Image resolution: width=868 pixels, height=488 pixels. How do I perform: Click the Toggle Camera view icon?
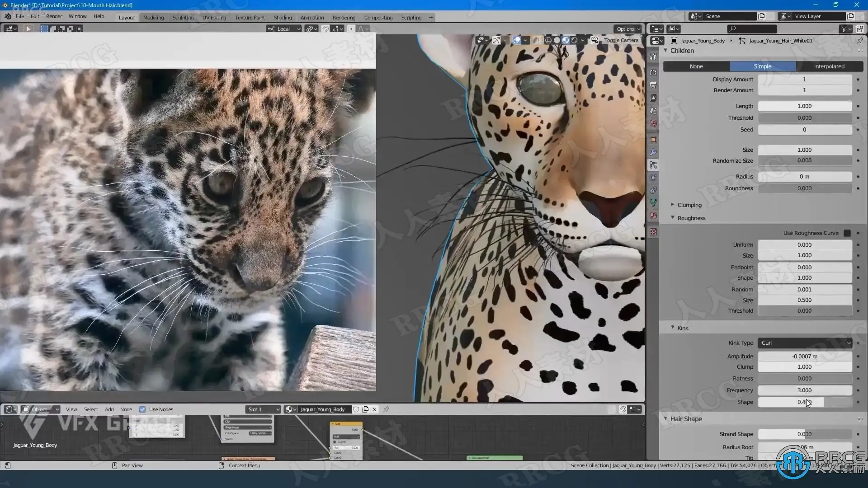click(594, 40)
